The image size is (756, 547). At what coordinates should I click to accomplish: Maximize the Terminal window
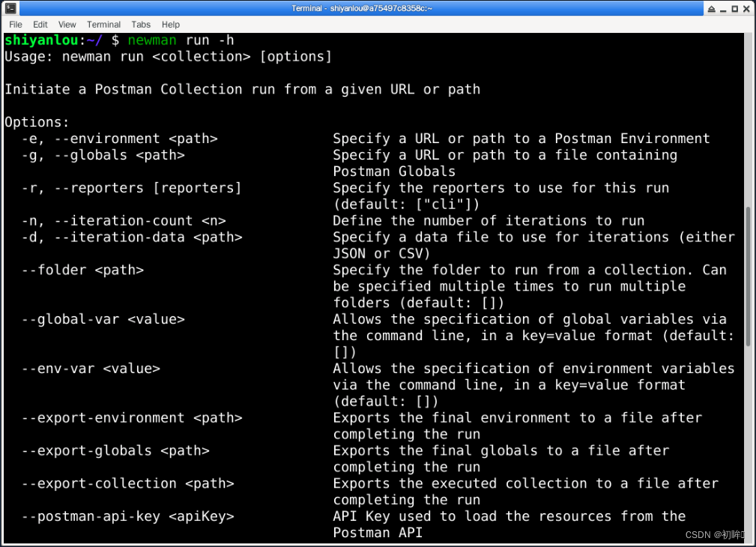735,9
